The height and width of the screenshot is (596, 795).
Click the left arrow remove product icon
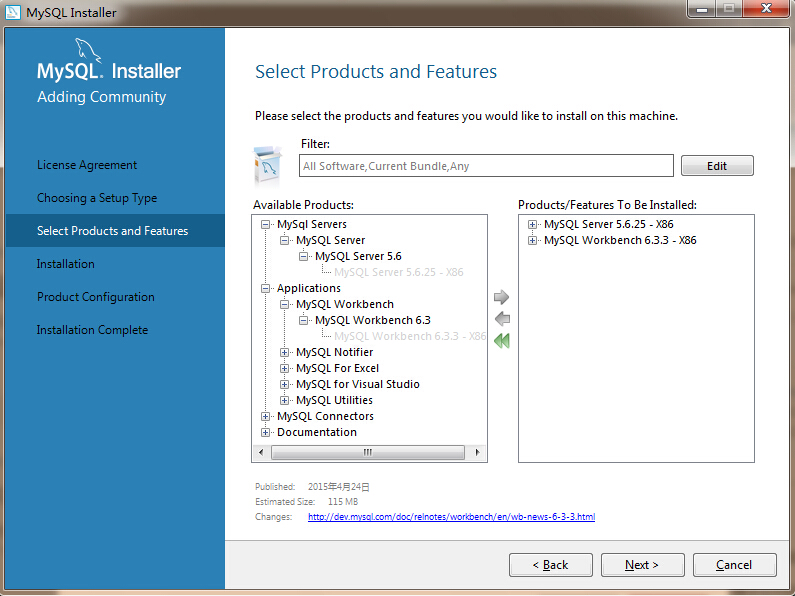[x=502, y=319]
